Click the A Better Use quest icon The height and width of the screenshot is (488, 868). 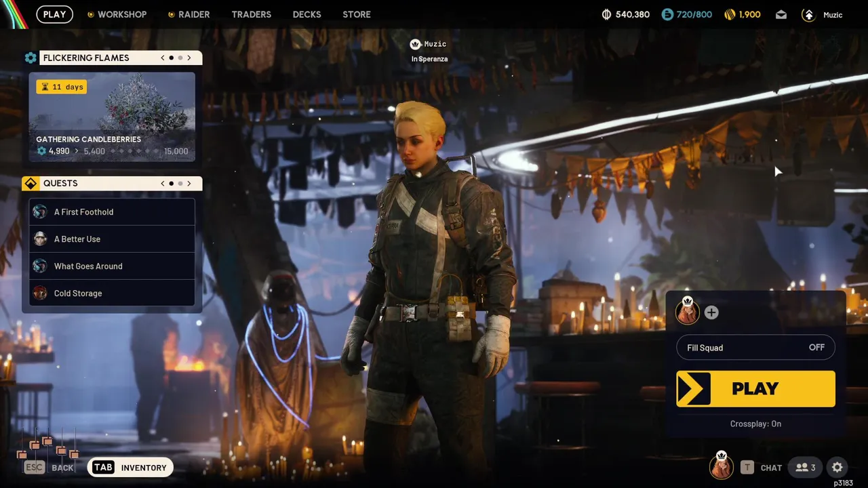tap(40, 239)
